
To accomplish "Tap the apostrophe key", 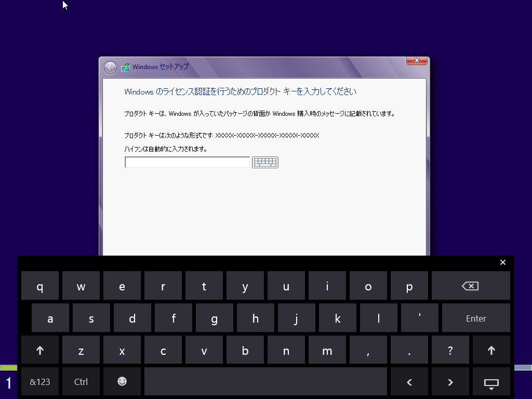I will [x=420, y=318].
